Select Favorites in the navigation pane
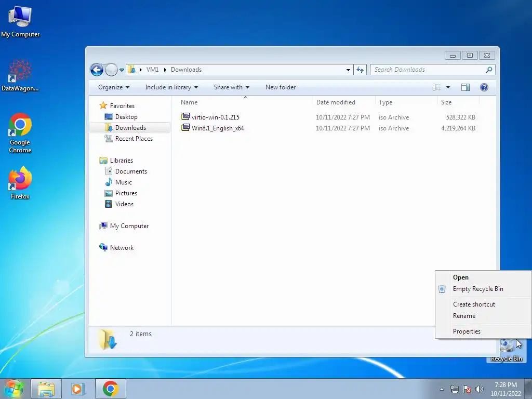Screen dimensions: 532x399 coord(122,106)
